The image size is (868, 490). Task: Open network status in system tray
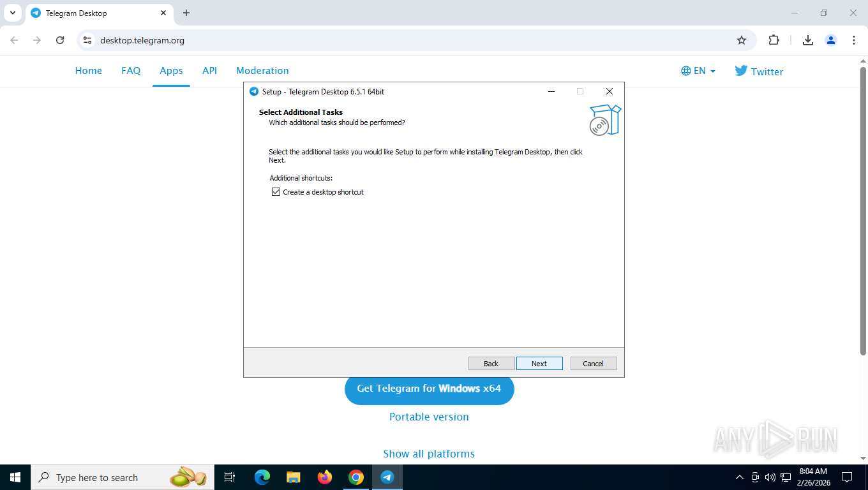786,477
